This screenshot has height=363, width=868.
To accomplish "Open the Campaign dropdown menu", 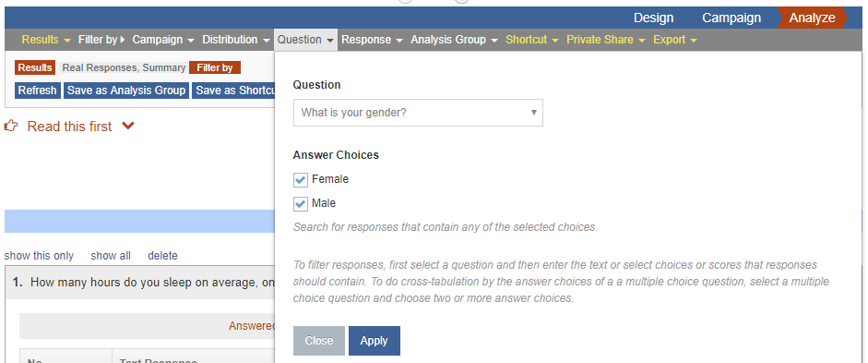I will point(163,40).
